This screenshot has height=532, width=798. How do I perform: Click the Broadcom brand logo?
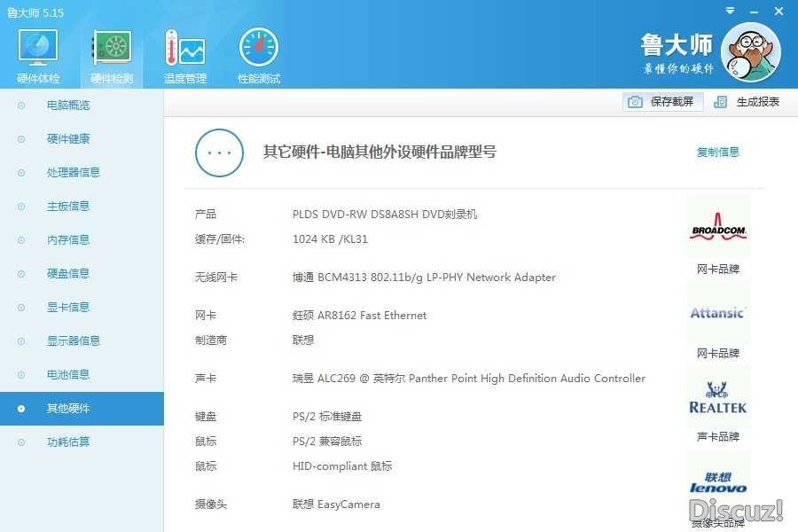coord(718,227)
